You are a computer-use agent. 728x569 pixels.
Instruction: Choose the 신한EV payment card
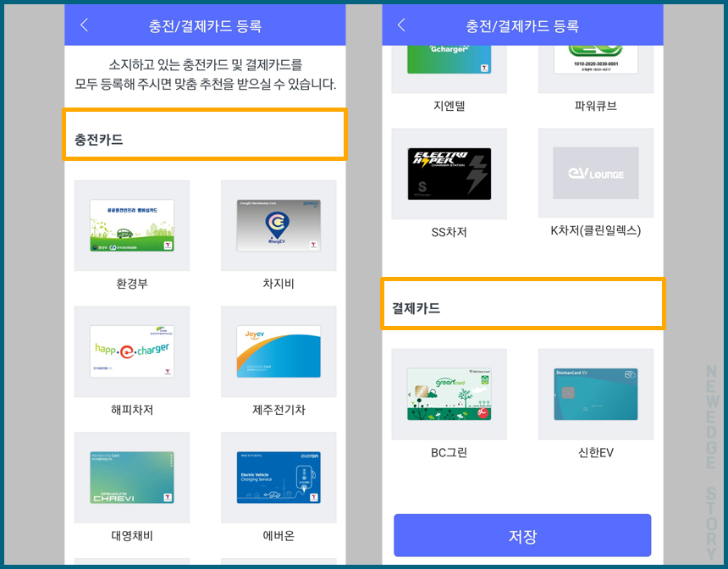[x=595, y=394]
